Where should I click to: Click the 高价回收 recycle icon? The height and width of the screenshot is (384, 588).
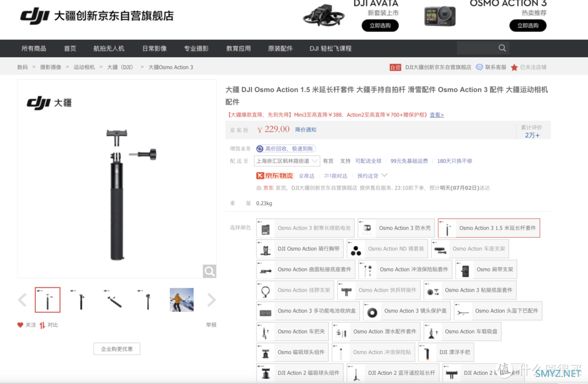pos(260,148)
